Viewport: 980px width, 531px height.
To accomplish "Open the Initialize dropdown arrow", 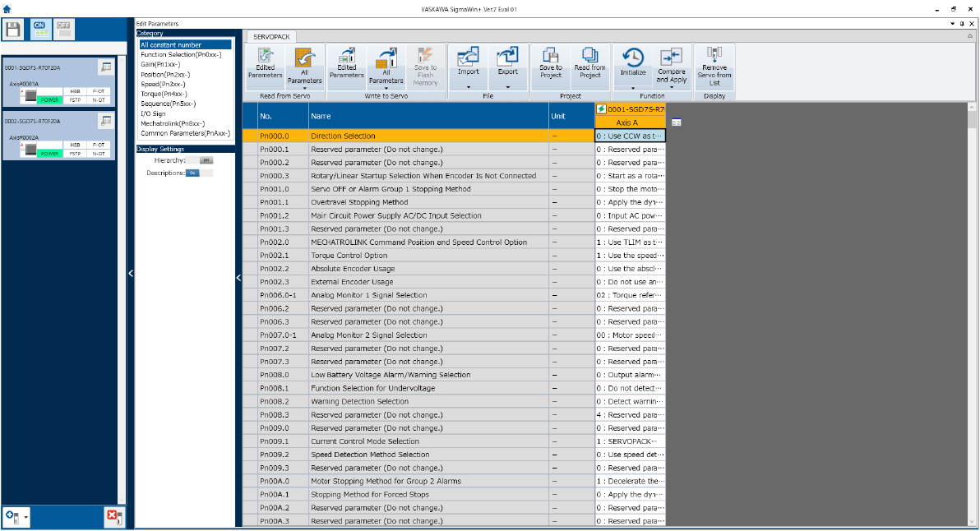I will tap(633, 87).
